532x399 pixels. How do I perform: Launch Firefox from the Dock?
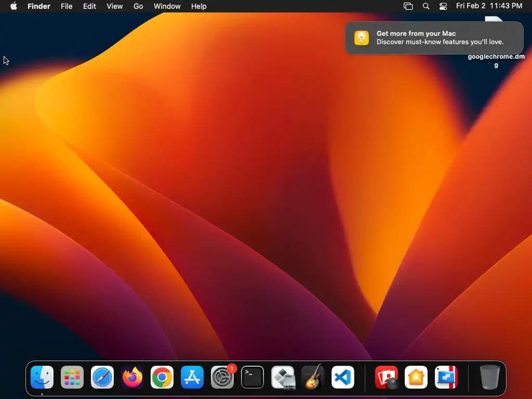pyautogui.click(x=132, y=377)
